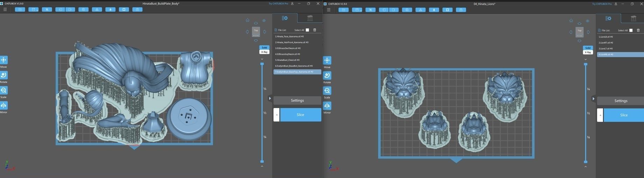644x178 pixels.
Task: Check Select All box in Lions file list
Action: (631, 30)
